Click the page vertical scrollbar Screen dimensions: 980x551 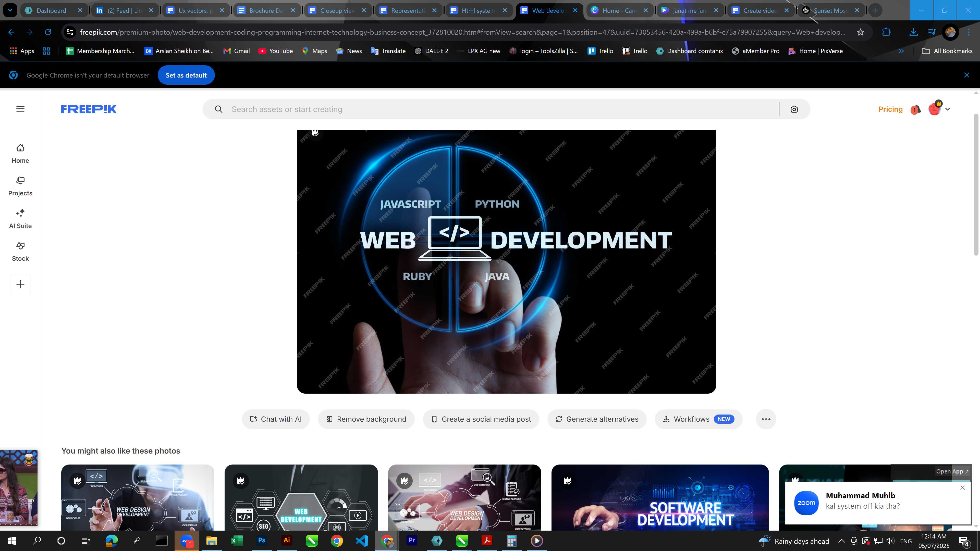(x=976, y=184)
